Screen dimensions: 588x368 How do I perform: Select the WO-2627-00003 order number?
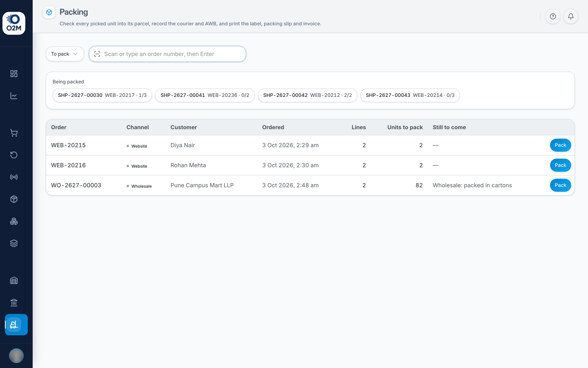click(x=76, y=185)
